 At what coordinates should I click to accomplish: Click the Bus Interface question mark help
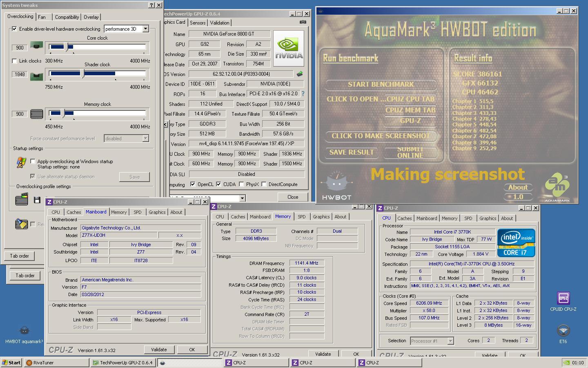tap(303, 94)
